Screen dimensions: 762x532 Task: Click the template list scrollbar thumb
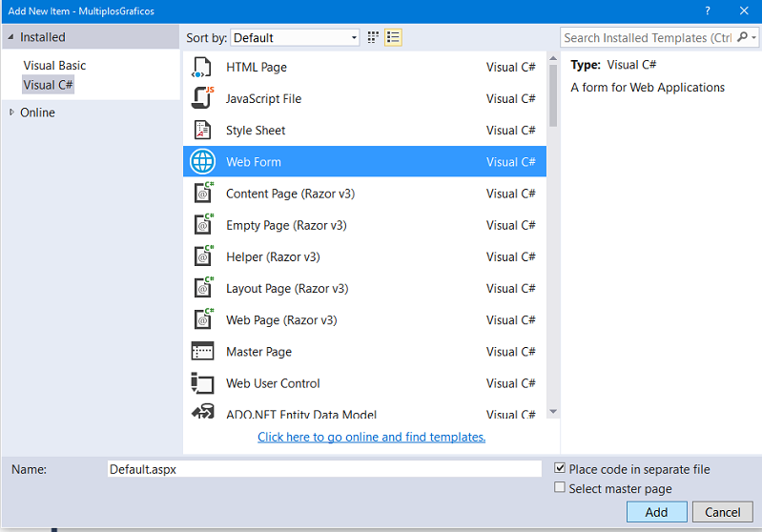[553, 95]
